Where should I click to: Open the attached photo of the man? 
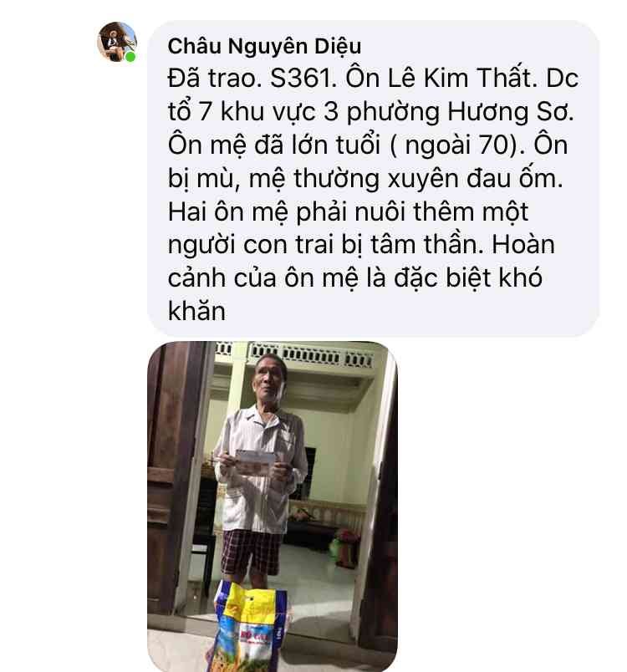pyautogui.click(x=273, y=507)
